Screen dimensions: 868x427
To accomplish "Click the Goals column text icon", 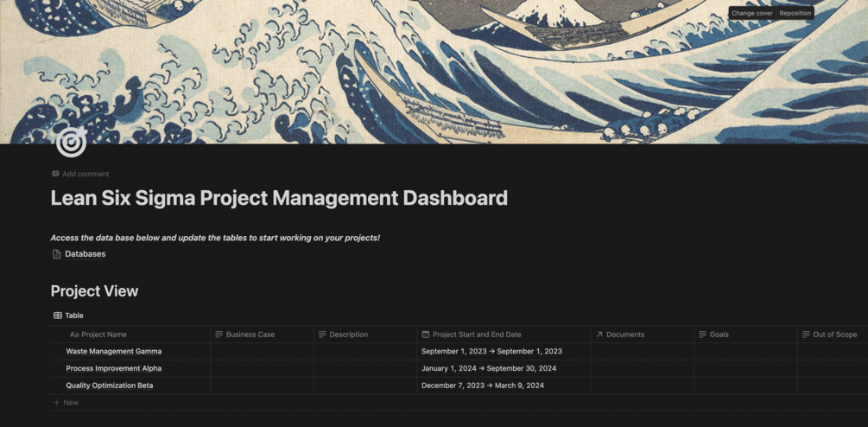I will (x=702, y=335).
